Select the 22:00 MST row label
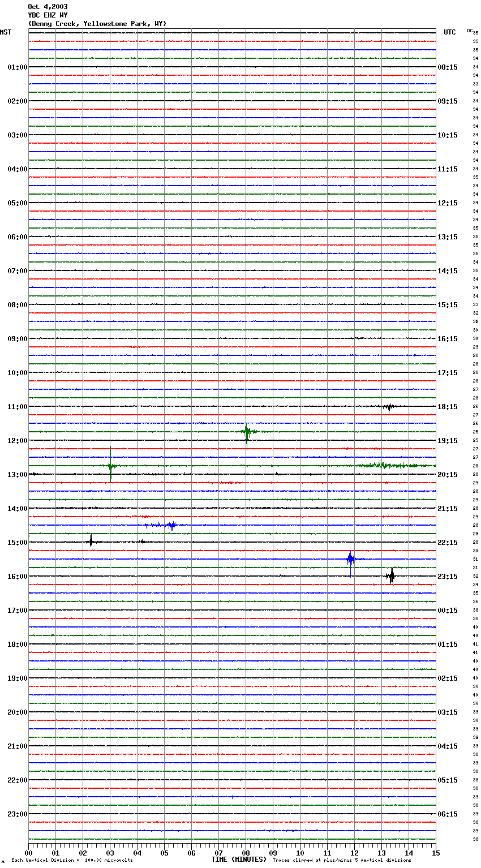The height and width of the screenshot is (868, 481). 18,780
